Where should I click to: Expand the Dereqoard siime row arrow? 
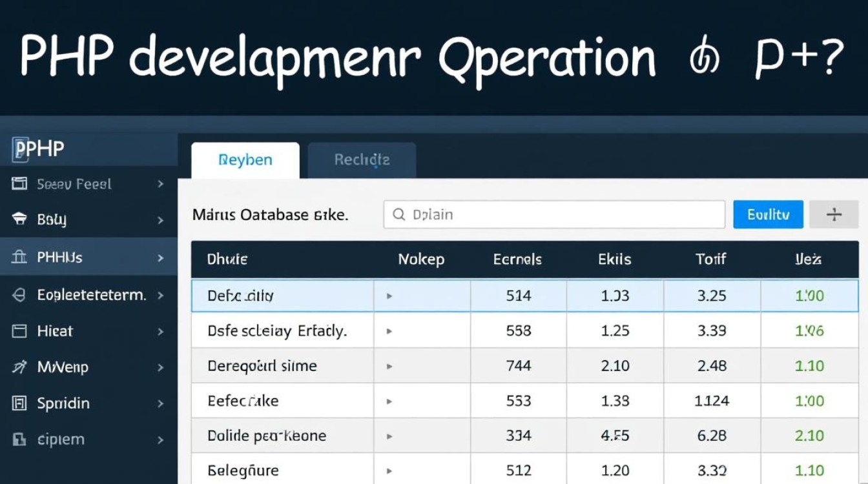coord(389,366)
